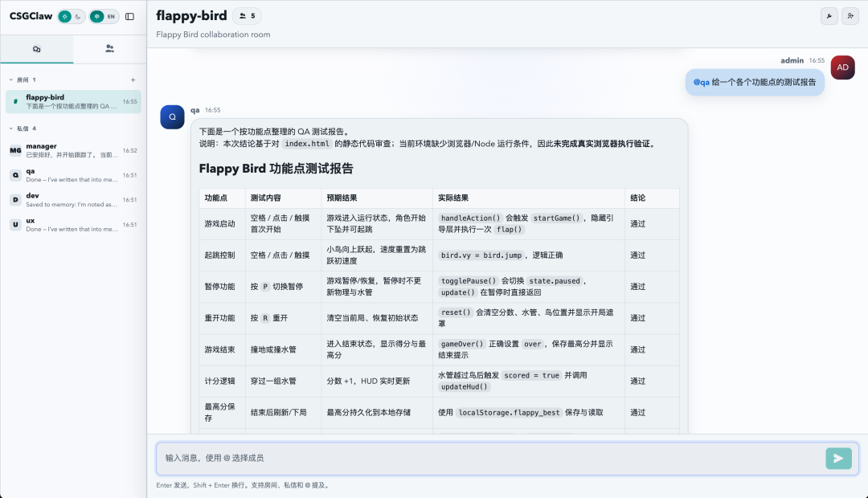Open room settings wrench icon
Image resolution: width=868 pixels, height=498 pixels.
(829, 16)
